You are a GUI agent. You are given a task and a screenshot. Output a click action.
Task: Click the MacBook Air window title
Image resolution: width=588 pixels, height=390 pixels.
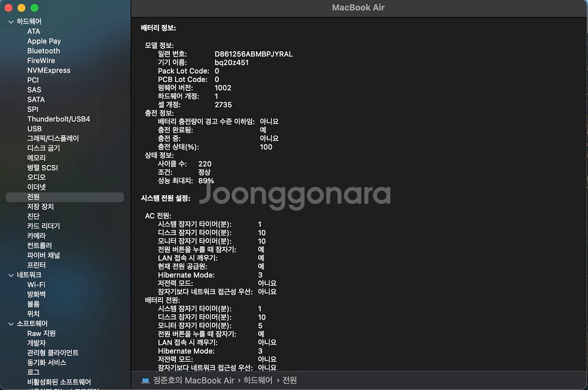(358, 8)
